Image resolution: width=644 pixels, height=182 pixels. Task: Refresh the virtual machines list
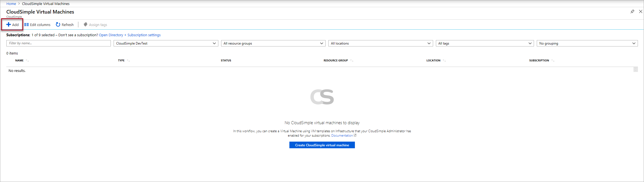click(65, 25)
